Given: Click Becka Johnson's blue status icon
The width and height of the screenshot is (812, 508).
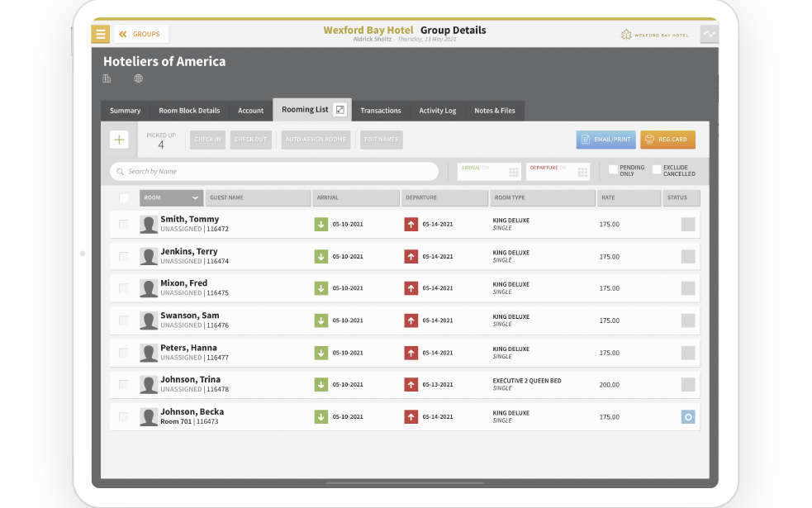Looking at the screenshot, I should pyautogui.click(x=687, y=417).
